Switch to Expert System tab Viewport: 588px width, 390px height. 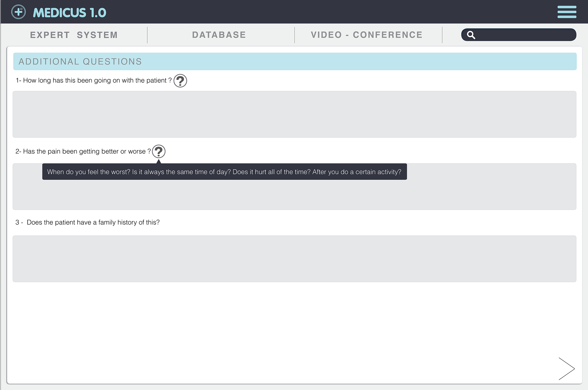pyautogui.click(x=74, y=35)
